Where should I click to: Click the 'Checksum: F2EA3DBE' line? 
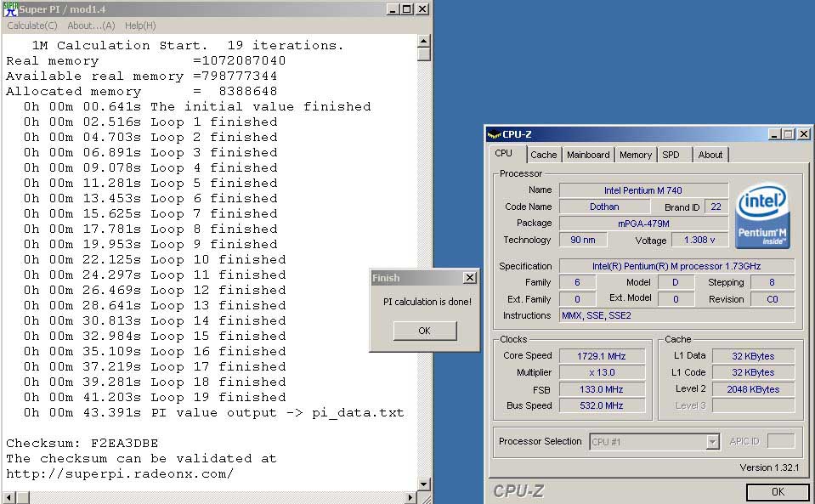coord(82,443)
